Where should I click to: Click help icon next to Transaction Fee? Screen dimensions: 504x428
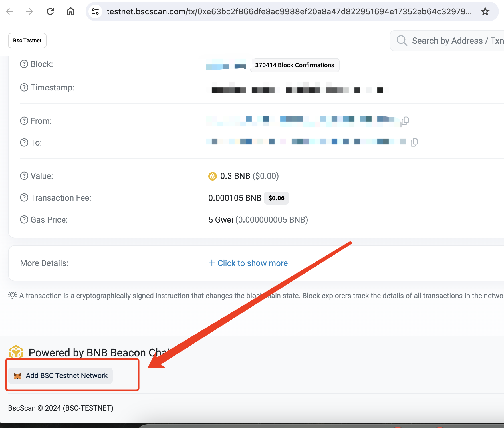[24, 198]
